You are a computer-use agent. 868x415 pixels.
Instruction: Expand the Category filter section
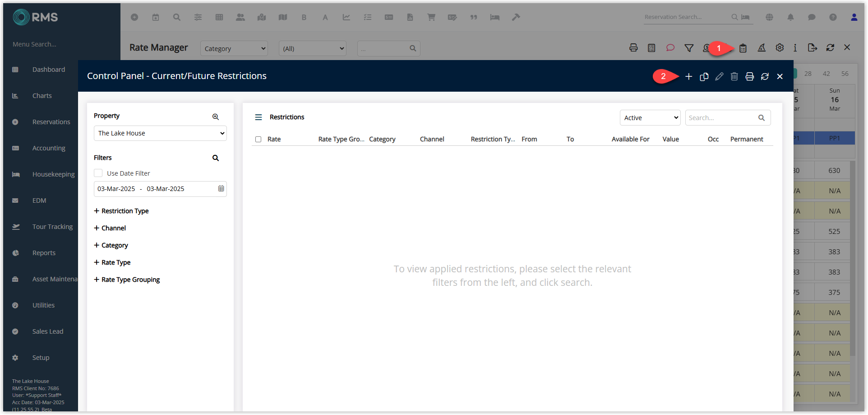point(111,245)
